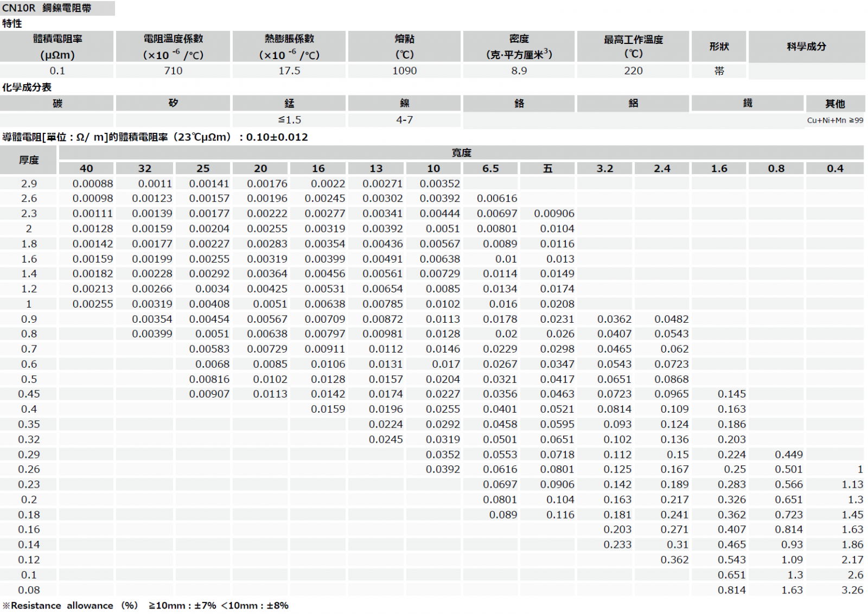The image size is (868, 614).
Task: Click the melting point value 1090
Action: [x=405, y=71]
